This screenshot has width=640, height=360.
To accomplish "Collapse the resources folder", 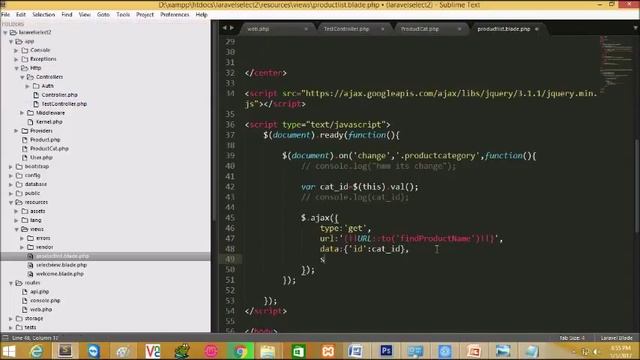I will [11, 202].
